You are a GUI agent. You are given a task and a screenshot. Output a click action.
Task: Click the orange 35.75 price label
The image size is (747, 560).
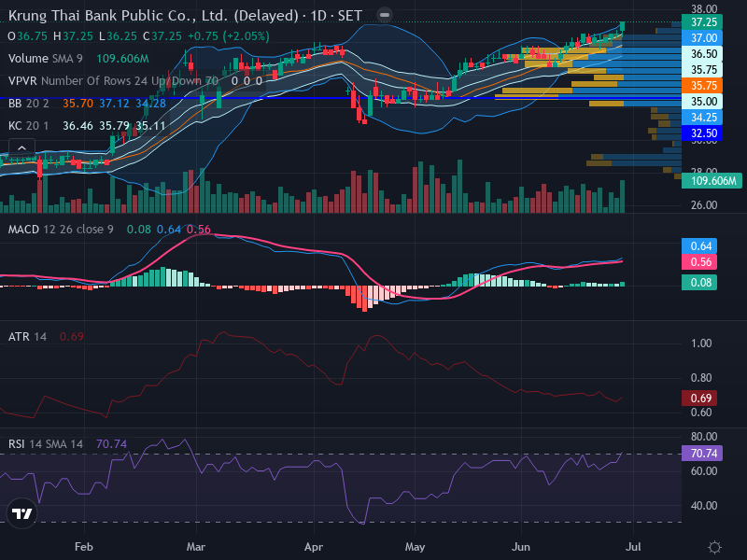point(702,85)
